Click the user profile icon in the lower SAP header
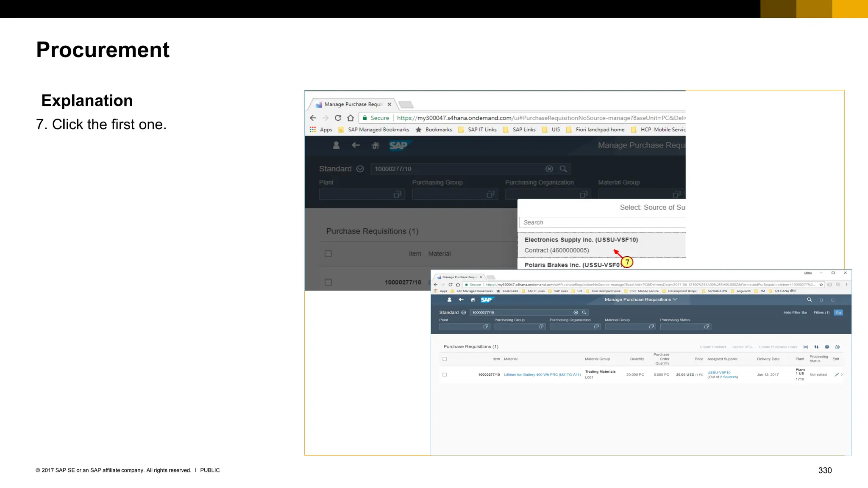Viewport: 868px width, 488px height. [449, 299]
